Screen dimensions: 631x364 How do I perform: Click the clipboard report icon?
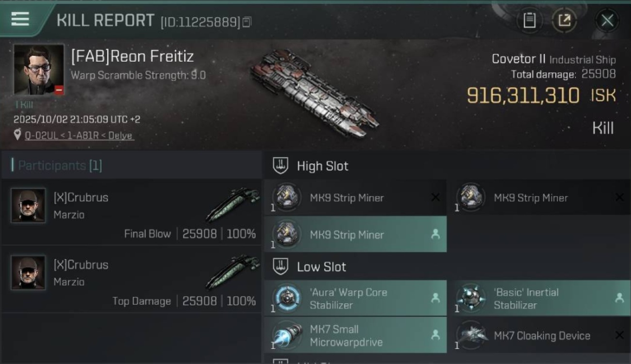pyautogui.click(x=529, y=20)
